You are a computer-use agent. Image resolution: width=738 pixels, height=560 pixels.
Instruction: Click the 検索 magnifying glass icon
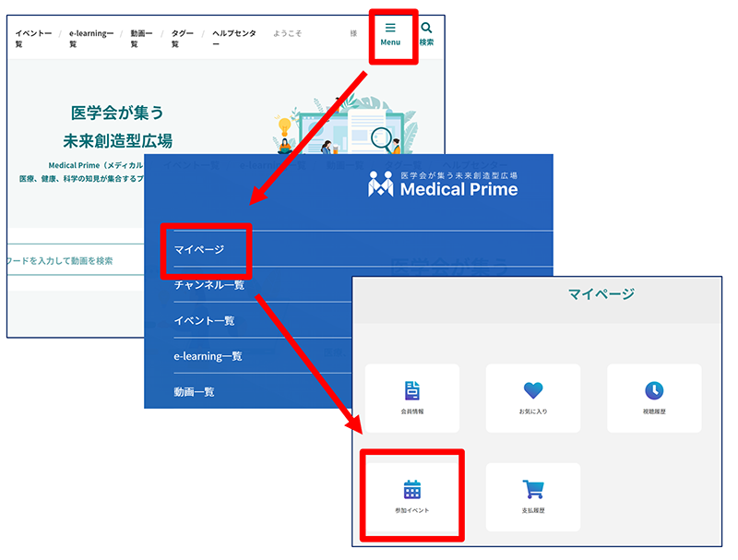426,34
